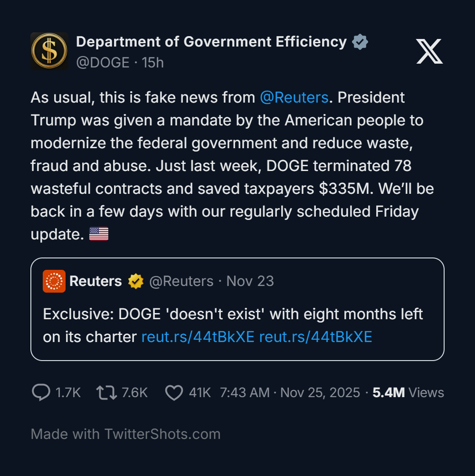475x476 pixels.
Task: Click the 5.4M Views count
Action: click(x=408, y=392)
